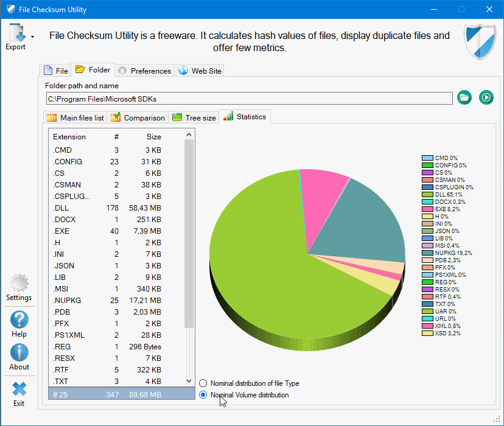Open the Tree size tab
The image size is (504, 426).
194,118
